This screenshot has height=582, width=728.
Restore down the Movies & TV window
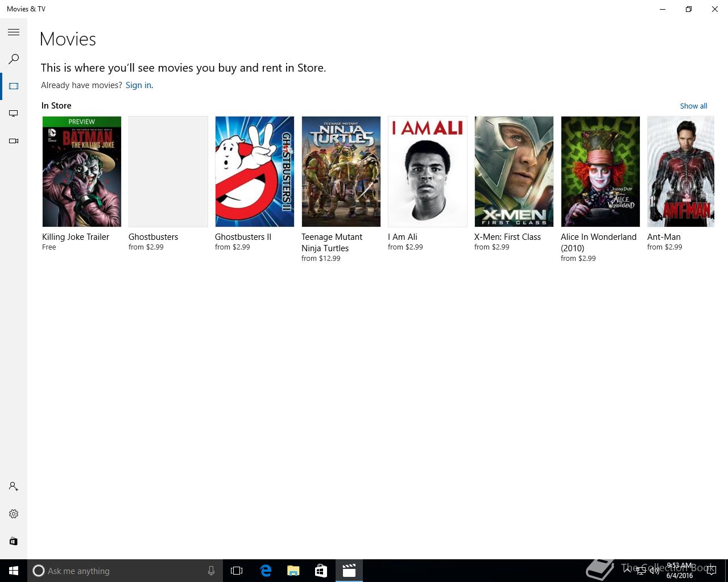click(x=689, y=9)
